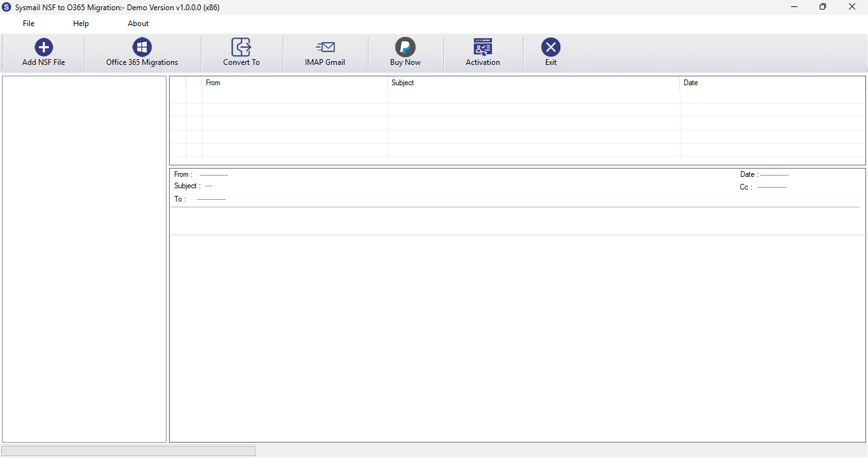Click the Buy Now PayPal icon

pyautogui.click(x=405, y=47)
